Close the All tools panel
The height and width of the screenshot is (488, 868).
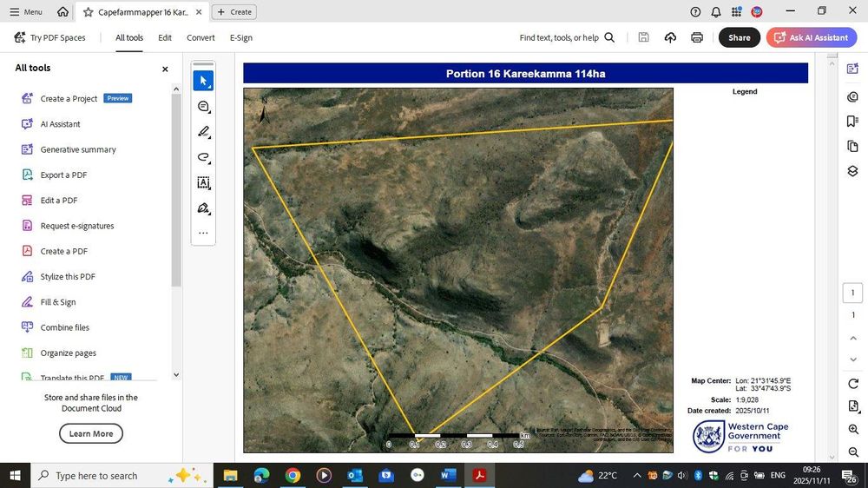(x=165, y=69)
